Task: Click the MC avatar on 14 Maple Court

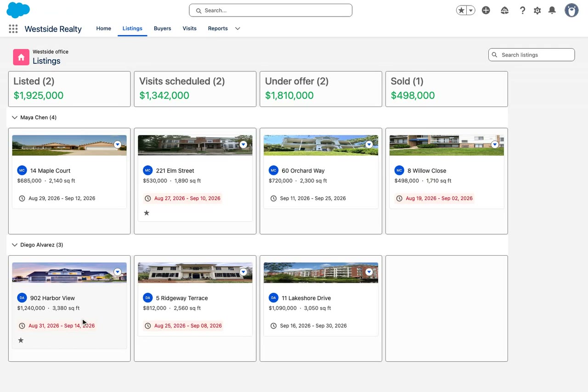Action: (22, 170)
